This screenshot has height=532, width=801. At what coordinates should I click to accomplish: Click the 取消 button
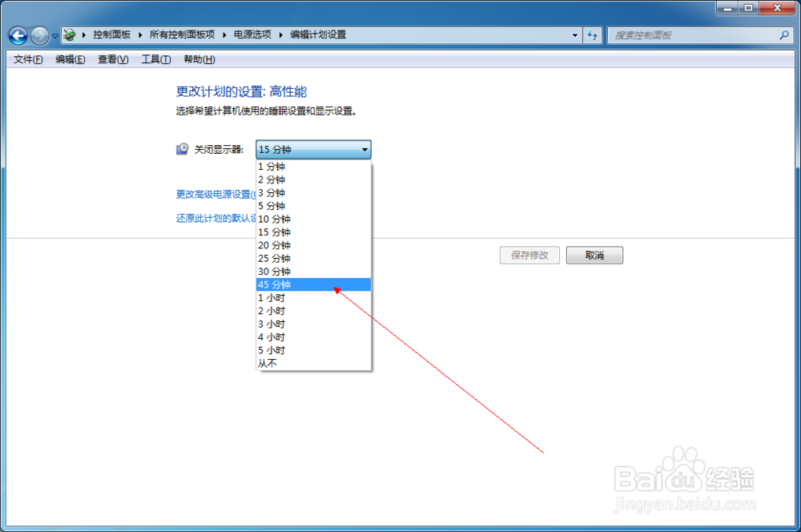pyautogui.click(x=594, y=255)
